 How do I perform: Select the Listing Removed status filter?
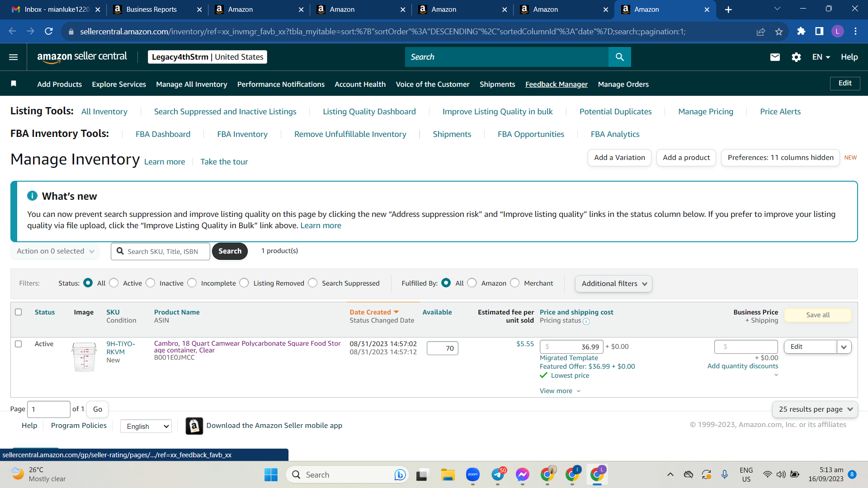point(245,283)
